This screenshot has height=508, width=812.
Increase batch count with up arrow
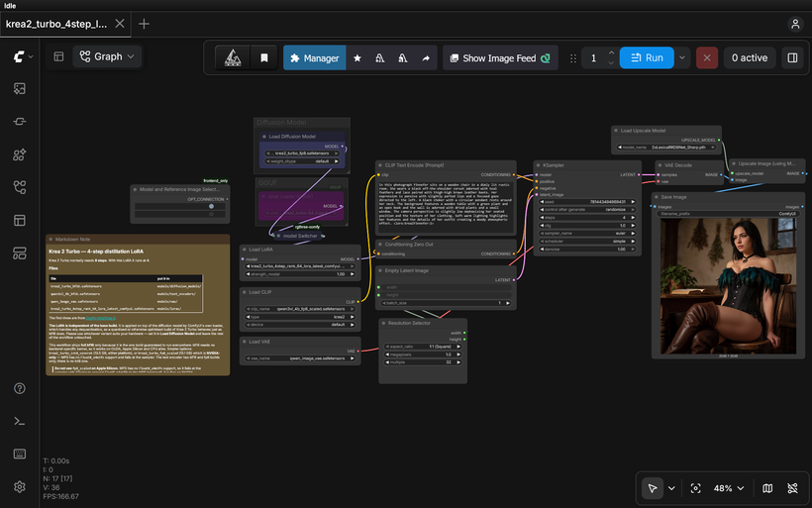coord(611,52)
